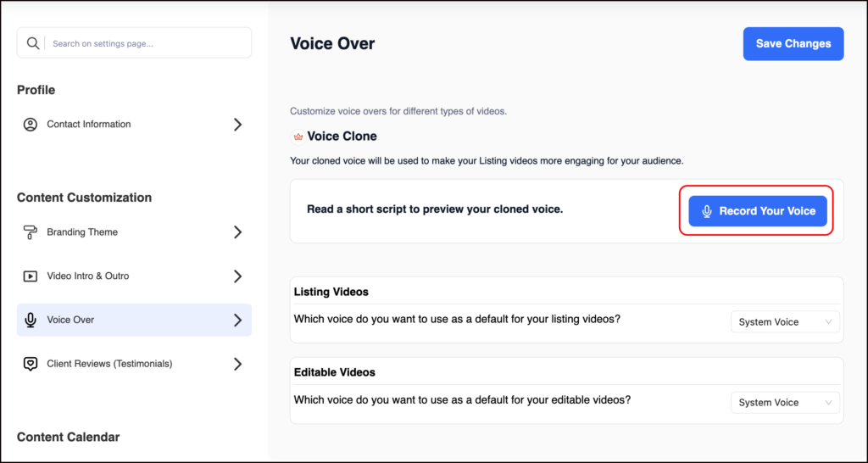Click the Branding Theme paint roller icon
868x463 pixels.
[x=31, y=232]
